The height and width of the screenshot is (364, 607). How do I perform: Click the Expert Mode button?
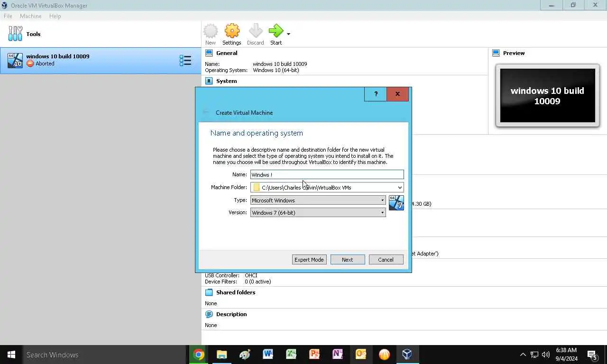tap(309, 259)
